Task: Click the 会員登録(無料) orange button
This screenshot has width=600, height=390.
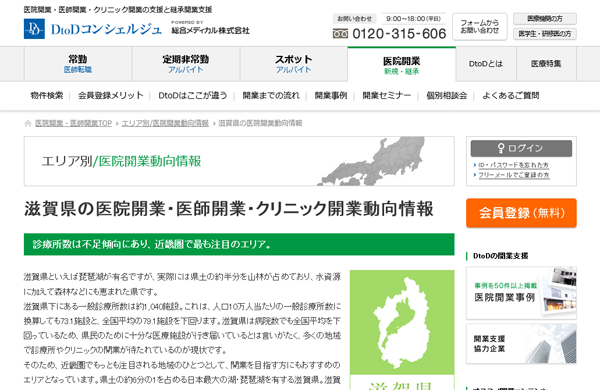Action: (x=521, y=213)
